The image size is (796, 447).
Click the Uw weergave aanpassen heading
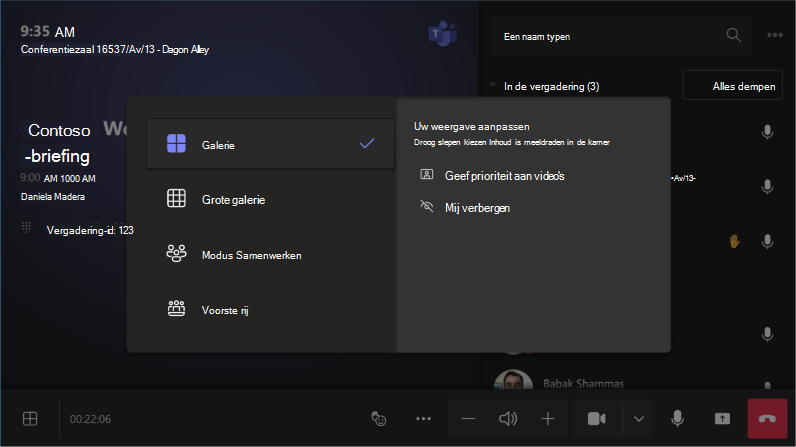coord(472,127)
